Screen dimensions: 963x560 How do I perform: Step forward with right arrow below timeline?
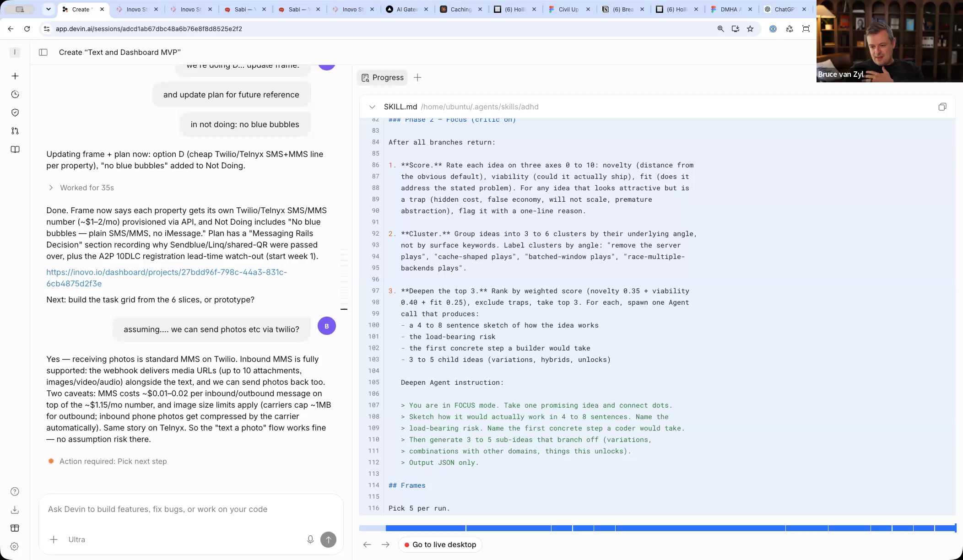pyautogui.click(x=385, y=544)
